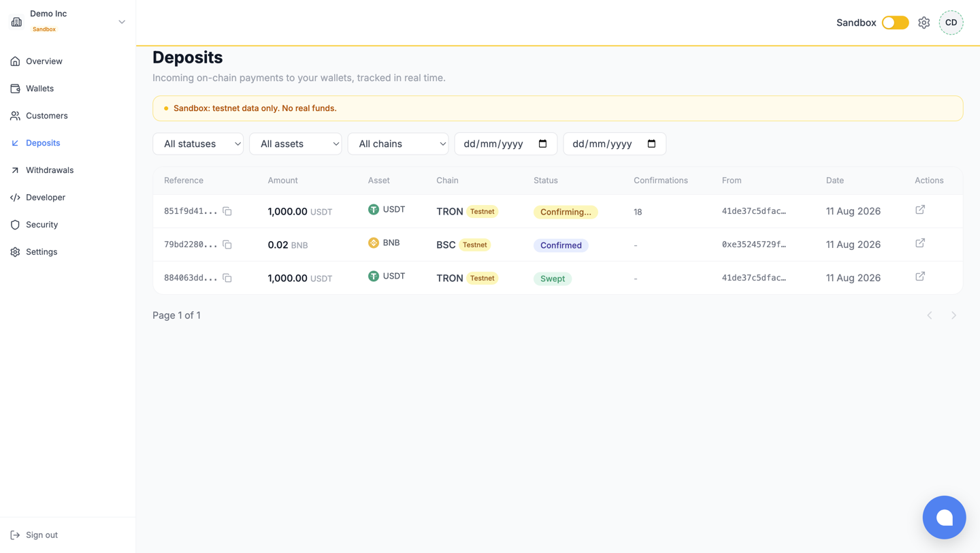Open explorer link for the BNB deposit
The width and height of the screenshot is (980, 553).
pyautogui.click(x=920, y=243)
